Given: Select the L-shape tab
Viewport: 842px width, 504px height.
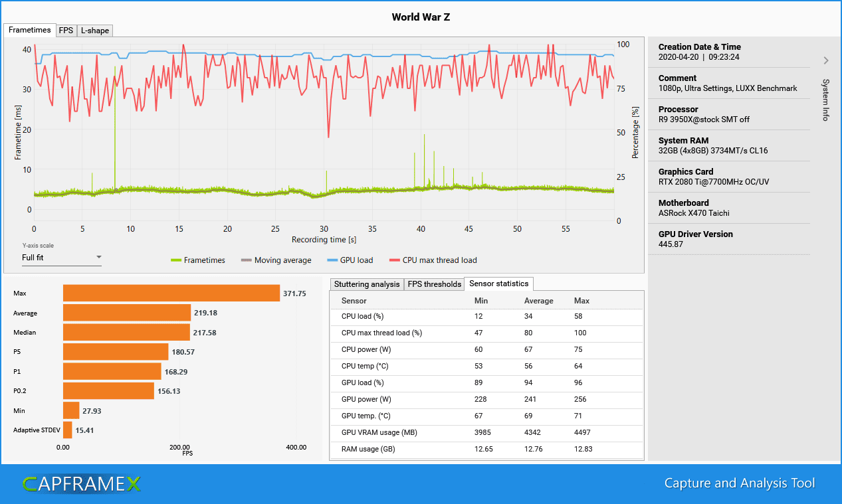Looking at the screenshot, I should [x=95, y=31].
